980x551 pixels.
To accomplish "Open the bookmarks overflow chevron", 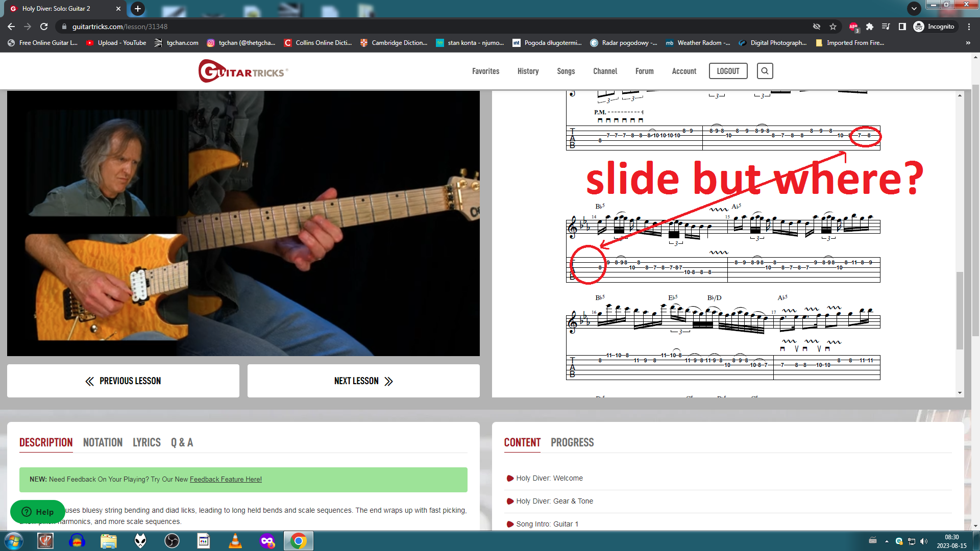I will pyautogui.click(x=968, y=43).
